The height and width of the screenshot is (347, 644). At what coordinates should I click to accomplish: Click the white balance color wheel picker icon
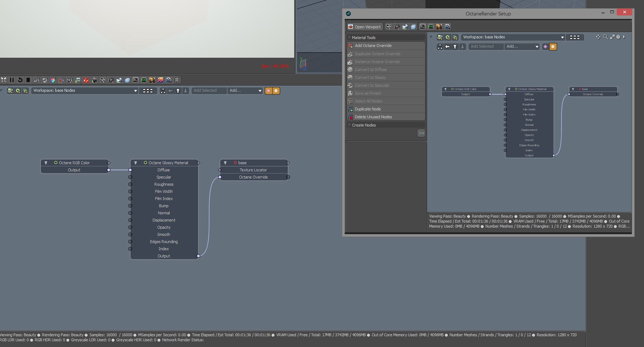[53, 80]
